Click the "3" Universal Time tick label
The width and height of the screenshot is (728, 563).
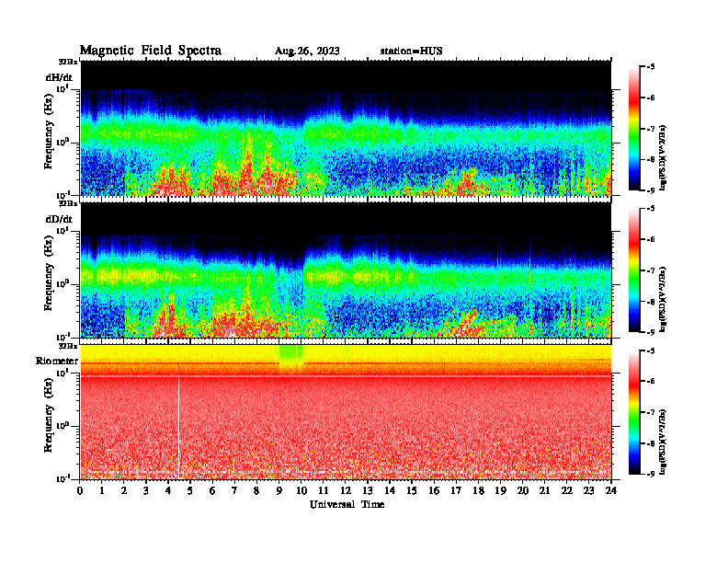point(146,491)
